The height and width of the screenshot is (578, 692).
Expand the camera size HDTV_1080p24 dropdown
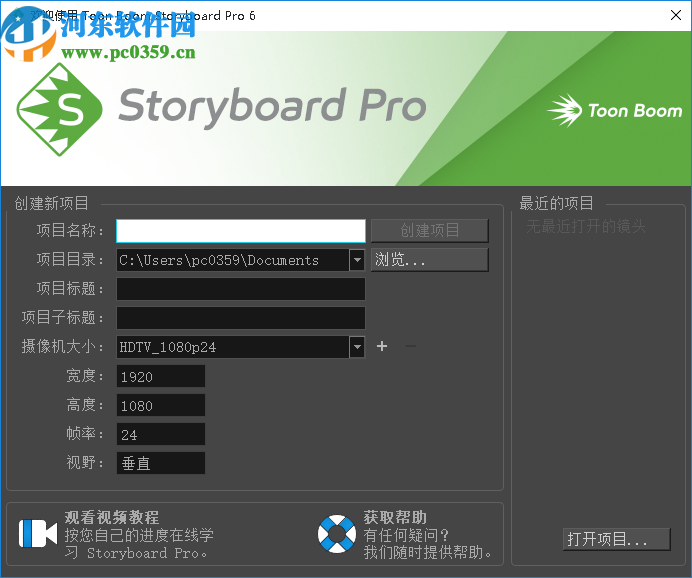pyautogui.click(x=357, y=347)
